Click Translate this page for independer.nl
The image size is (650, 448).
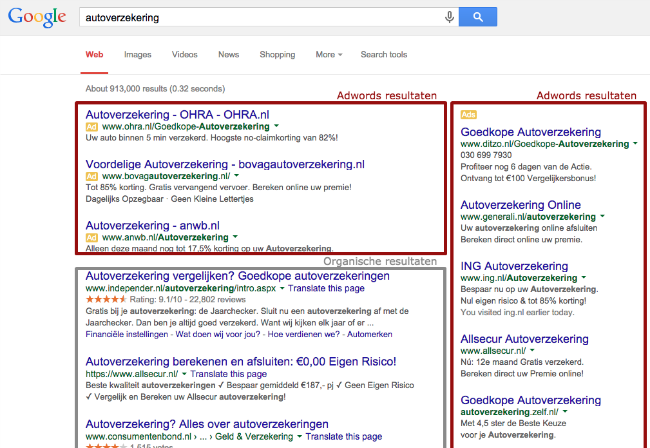click(326, 288)
